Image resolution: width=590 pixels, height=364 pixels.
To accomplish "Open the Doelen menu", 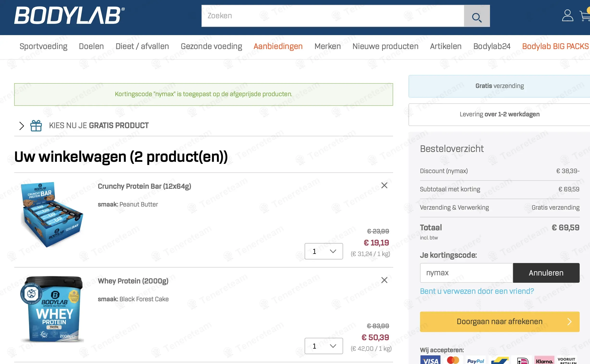I will pos(91,46).
